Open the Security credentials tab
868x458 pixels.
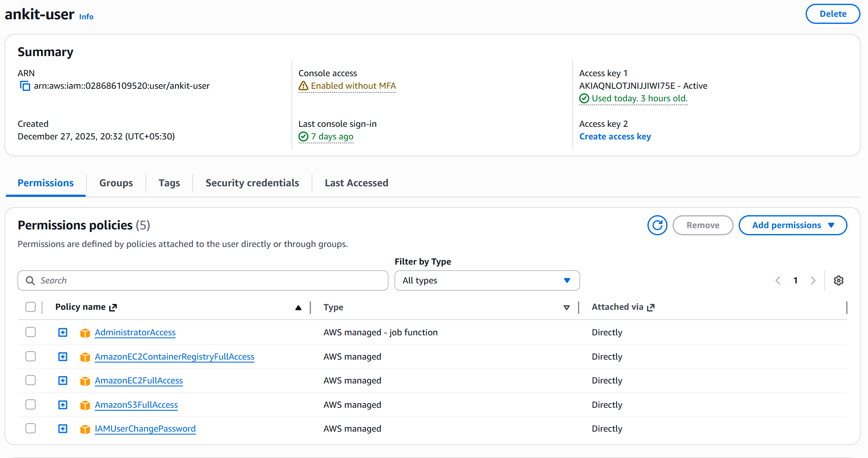click(x=252, y=183)
